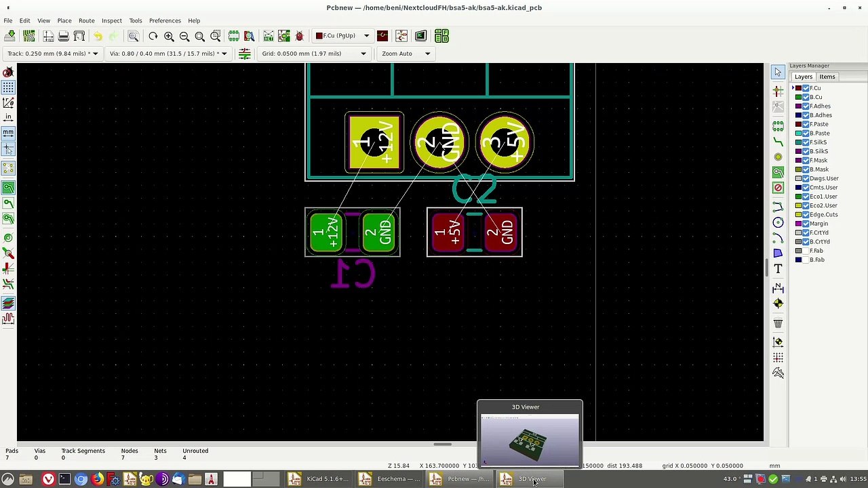Switch to KiCad 5.1.6 taskbar window
This screenshot has height=488, width=868.
[x=320, y=479]
